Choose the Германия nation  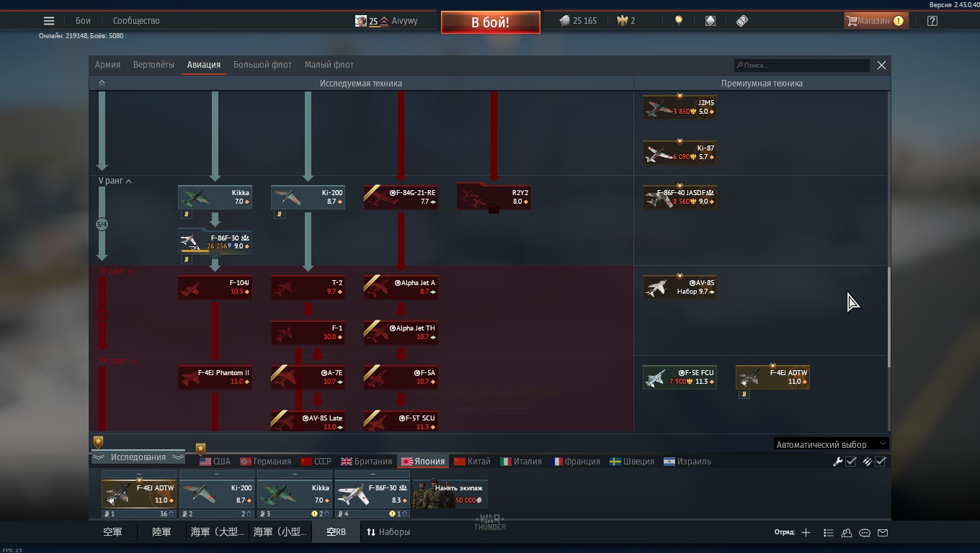click(x=265, y=462)
